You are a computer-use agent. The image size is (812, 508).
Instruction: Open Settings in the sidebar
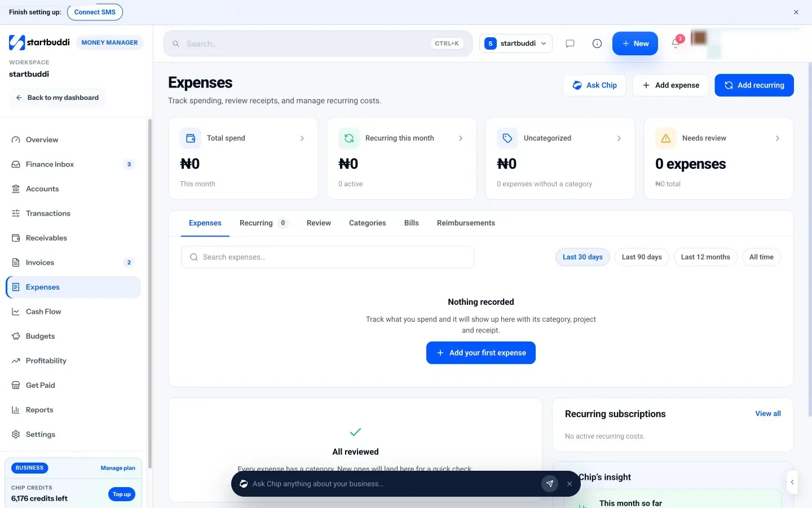click(x=73, y=435)
